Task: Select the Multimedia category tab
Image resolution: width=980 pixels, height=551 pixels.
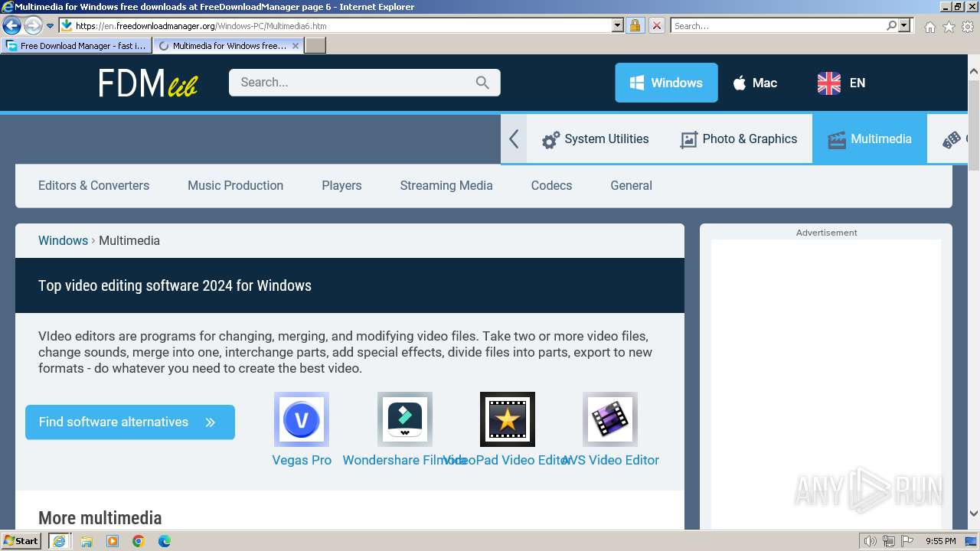Action: tap(870, 139)
